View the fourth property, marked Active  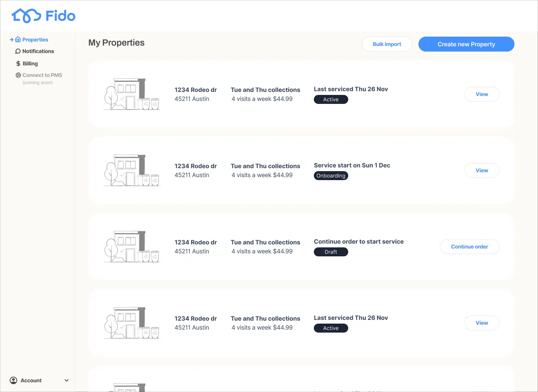(x=482, y=323)
